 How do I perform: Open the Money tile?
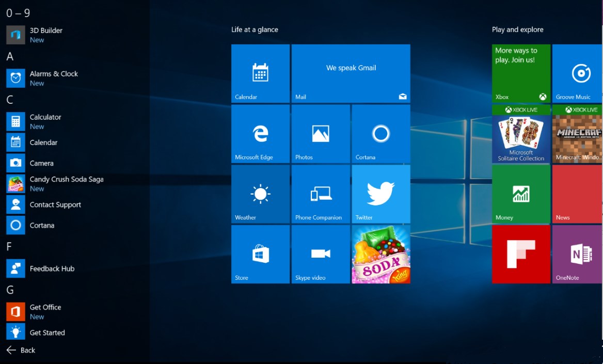pyautogui.click(x=521, y=194)
